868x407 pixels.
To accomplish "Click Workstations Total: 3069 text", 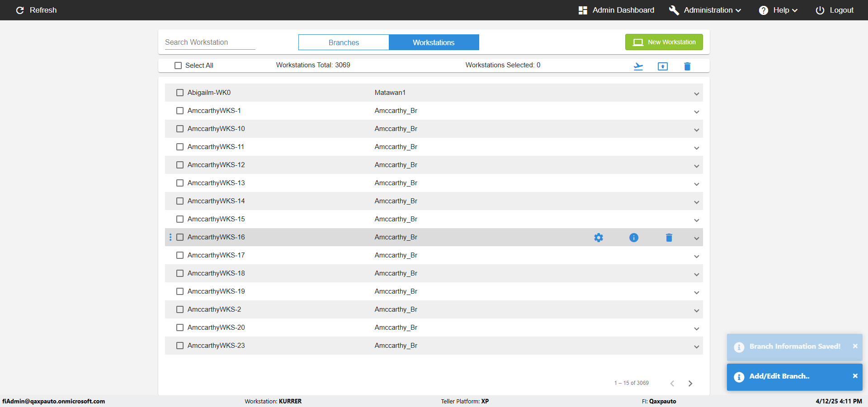I will [313, 65].
